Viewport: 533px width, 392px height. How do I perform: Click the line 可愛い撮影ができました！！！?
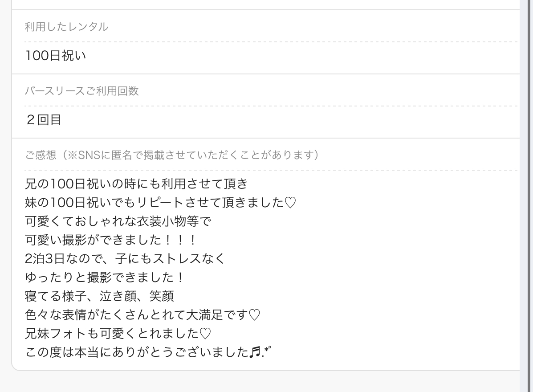[x=111, y=241]
